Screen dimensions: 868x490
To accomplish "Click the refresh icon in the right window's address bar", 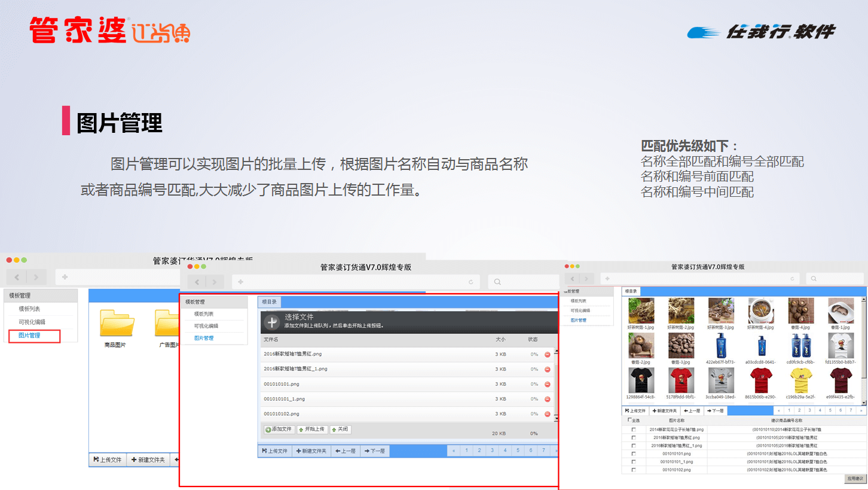I will click(x=792, y=279).
